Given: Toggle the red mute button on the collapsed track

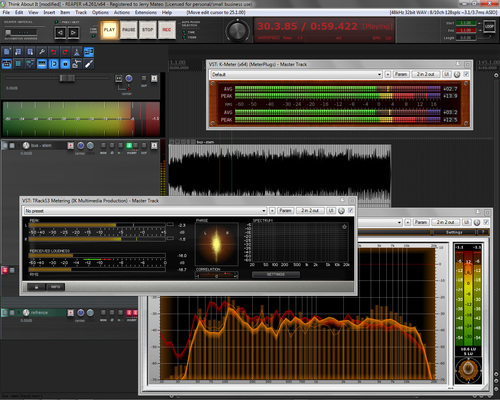Looking at the screenshot, I should [5, 270].
